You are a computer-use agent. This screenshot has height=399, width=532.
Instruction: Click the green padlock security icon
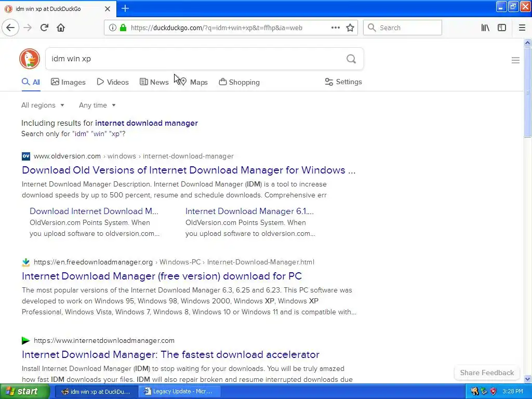coord(123,28)
